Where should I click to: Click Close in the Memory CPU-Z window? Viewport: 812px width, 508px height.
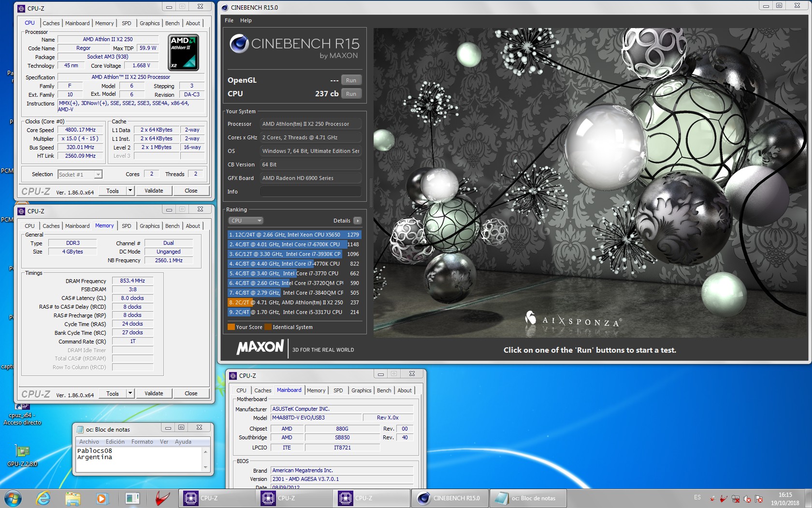point(191,393)
